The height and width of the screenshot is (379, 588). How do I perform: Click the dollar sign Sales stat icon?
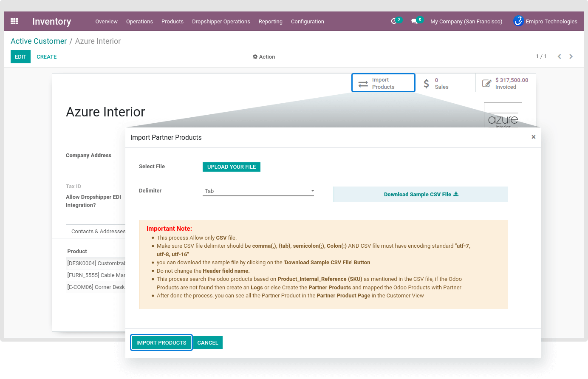(x=426, y=83)
